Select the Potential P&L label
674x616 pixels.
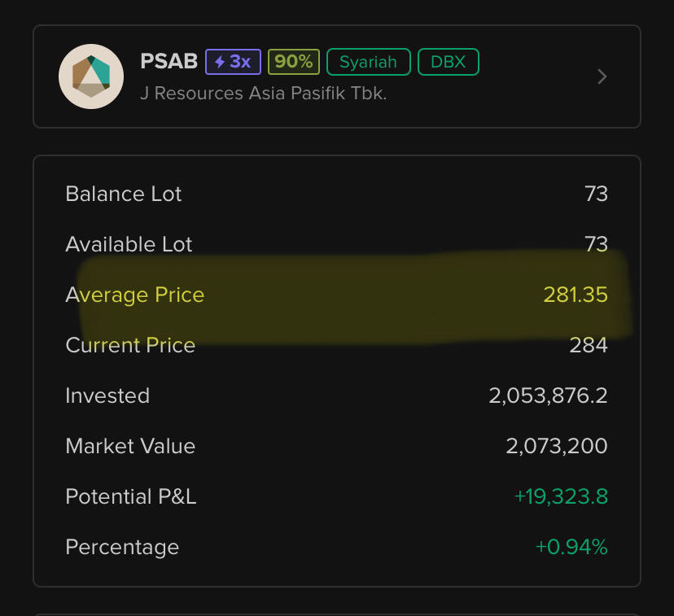(131, 496)
